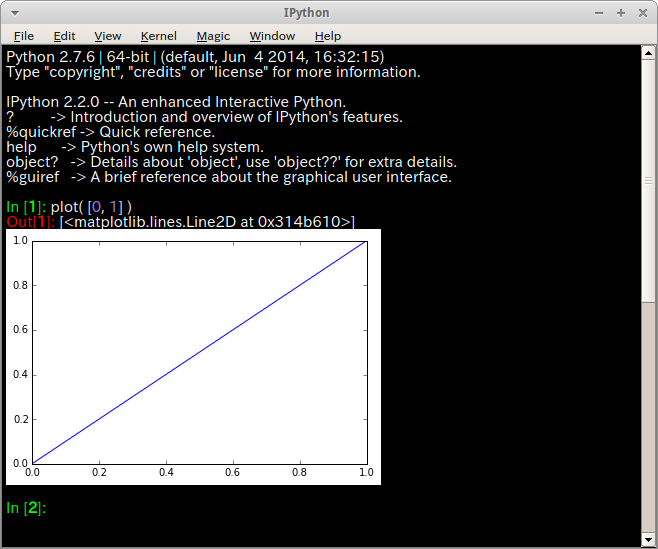Click the x-axis label 0.8 in plot
Image resolution: width=658 pixels, height=549 pixels.
click(x=299, y=473)
